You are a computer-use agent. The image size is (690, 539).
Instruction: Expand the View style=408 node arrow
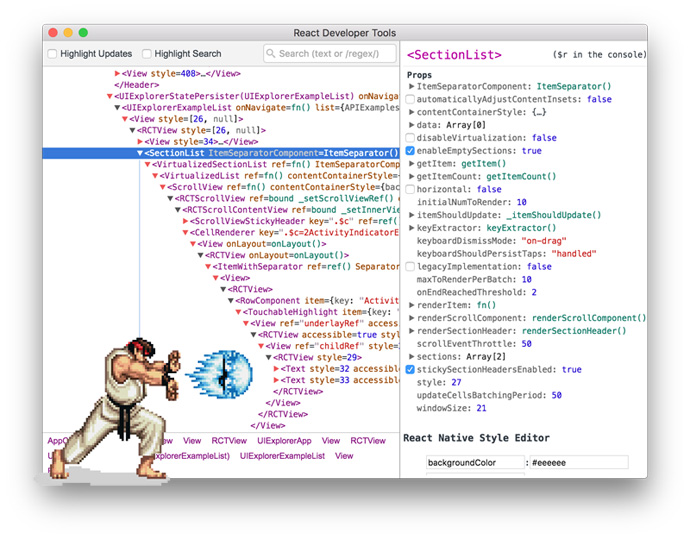[117, 73]
